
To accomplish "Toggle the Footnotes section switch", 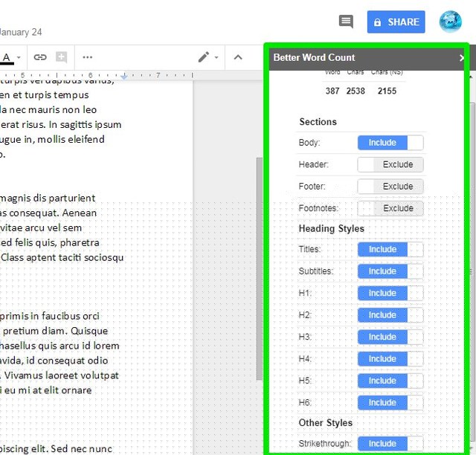I will (x=390, y=208).
